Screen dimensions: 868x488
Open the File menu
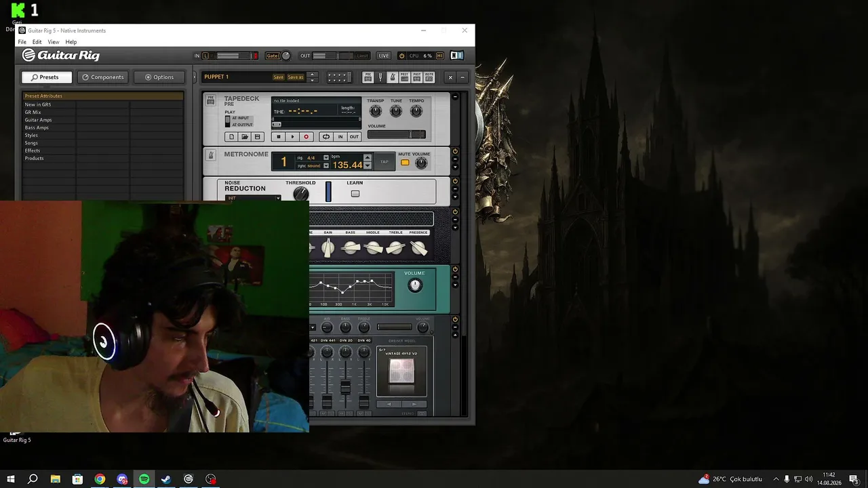[22, 42]
